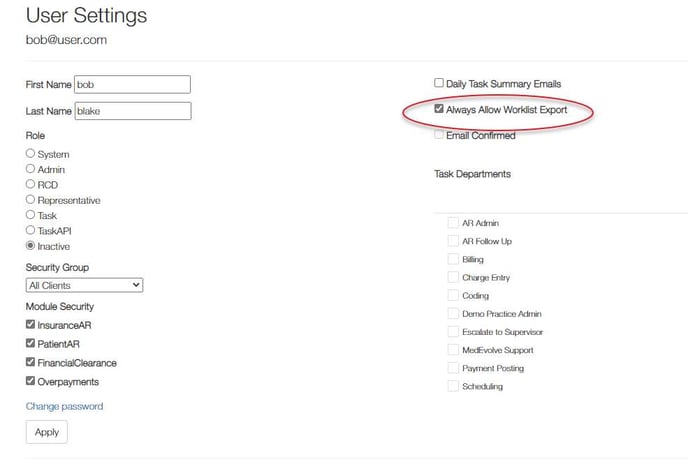Select the Admin role option
688x464 pixels.
coord(30,170)
